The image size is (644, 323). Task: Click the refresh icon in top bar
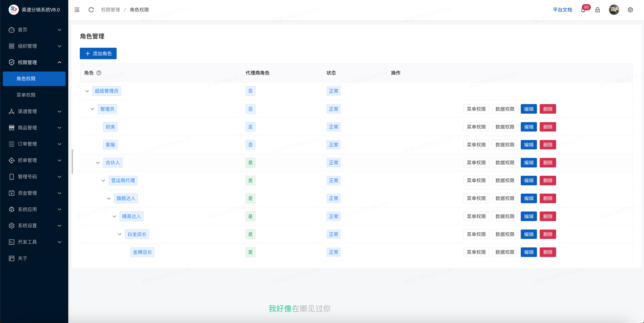91,10
